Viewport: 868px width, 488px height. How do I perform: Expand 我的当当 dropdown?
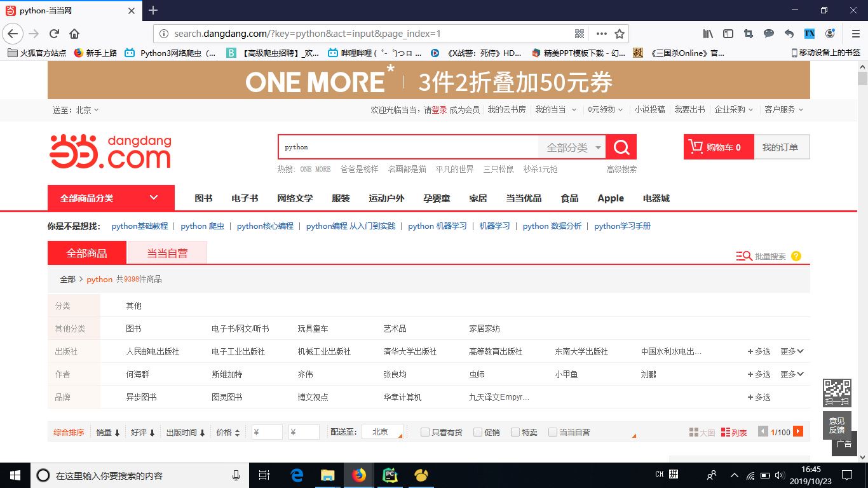tap(555, 109)
